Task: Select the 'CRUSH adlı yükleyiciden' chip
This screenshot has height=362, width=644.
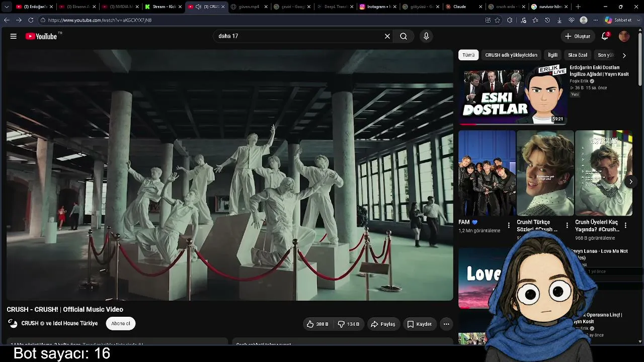Action: (x=511, y=55)
